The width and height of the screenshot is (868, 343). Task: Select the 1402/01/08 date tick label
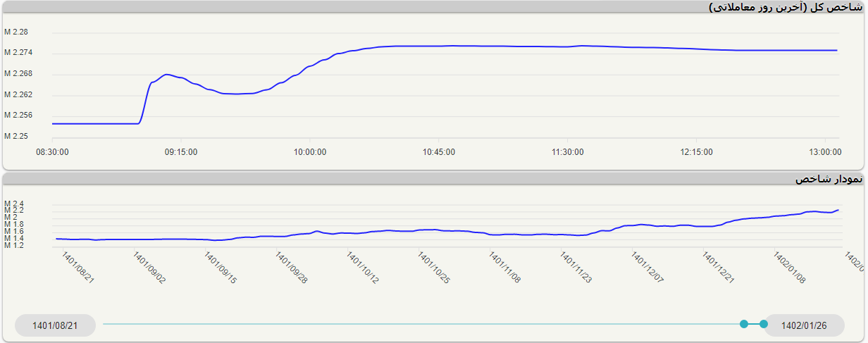tap(790, 268)
